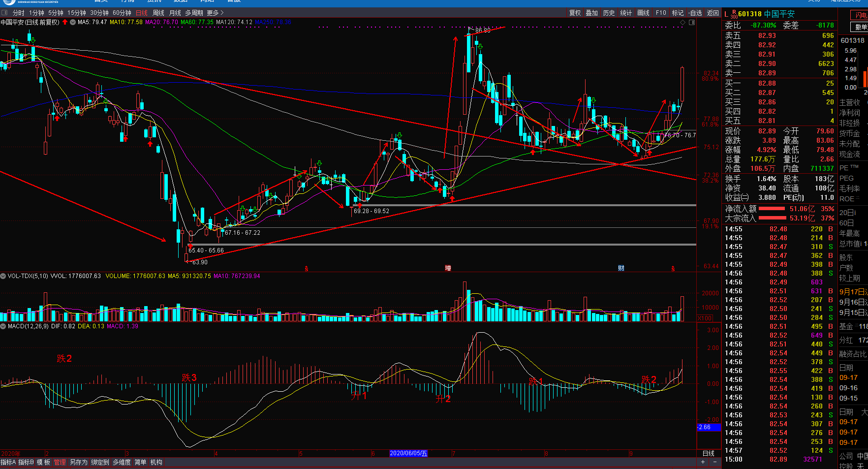The image size is (868, 469).
Task: Click the 买一 price 82.88 row
Action: (x=779, y=83)
